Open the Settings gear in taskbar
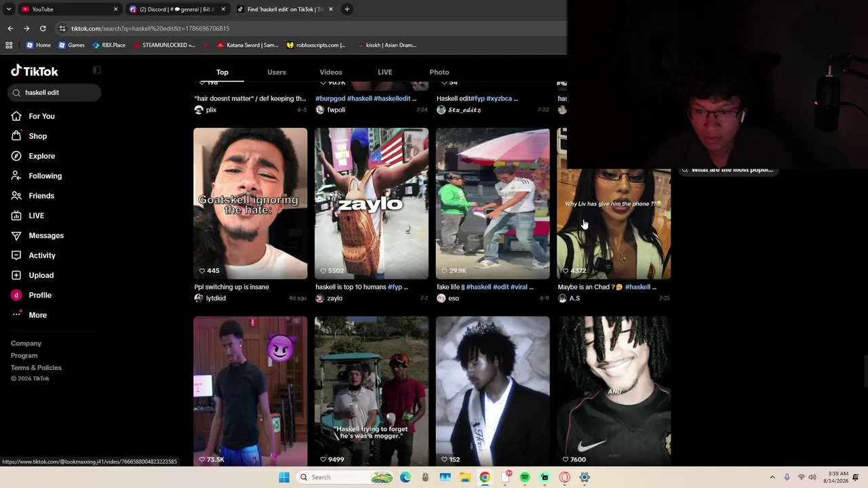 point(584,477)
